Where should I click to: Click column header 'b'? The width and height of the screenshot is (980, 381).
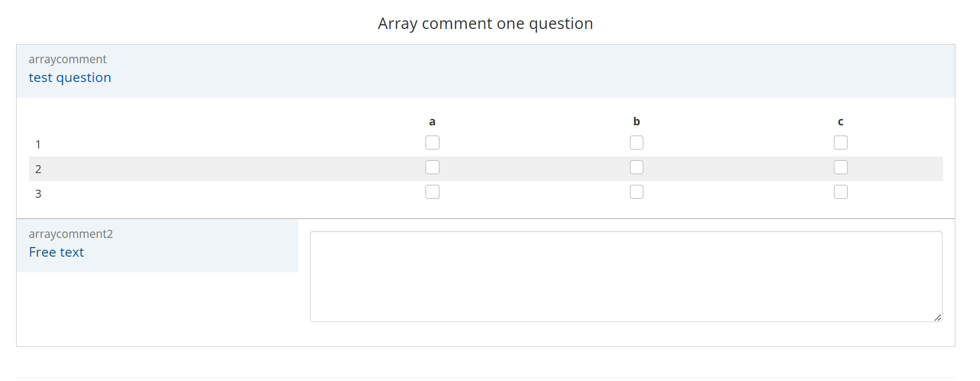tap(636, 122)
